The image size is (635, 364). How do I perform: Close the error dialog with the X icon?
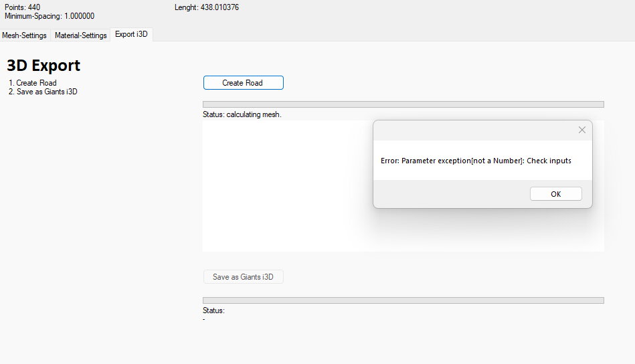[581, 130]
